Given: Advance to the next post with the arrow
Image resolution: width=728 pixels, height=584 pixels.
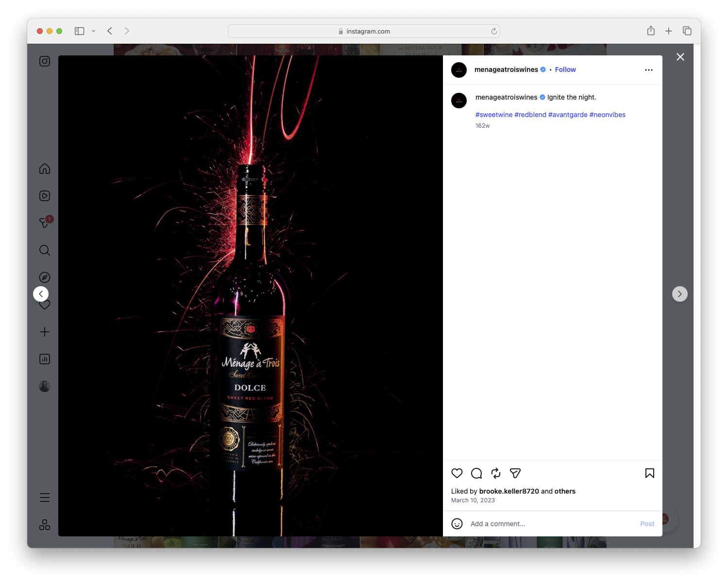Looking at the screenshot, I should [679, 293].
